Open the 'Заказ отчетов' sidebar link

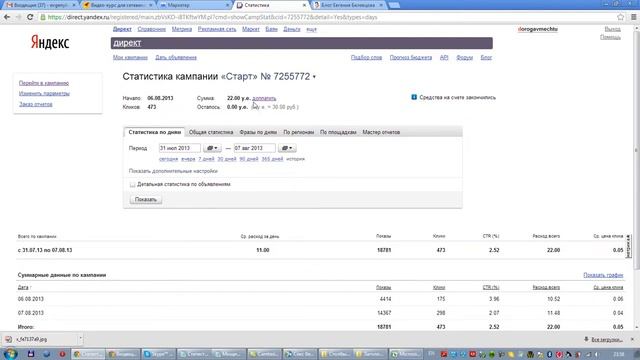(x=36, y=104)
